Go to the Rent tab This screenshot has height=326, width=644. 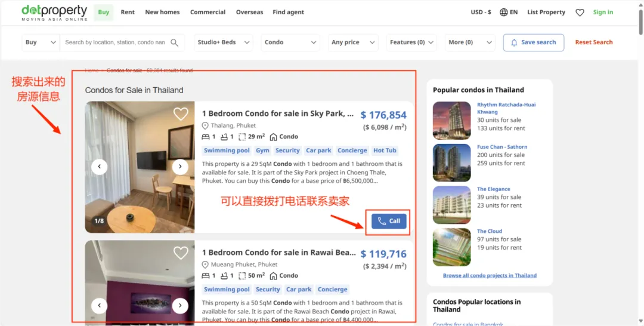pos(128,13)
